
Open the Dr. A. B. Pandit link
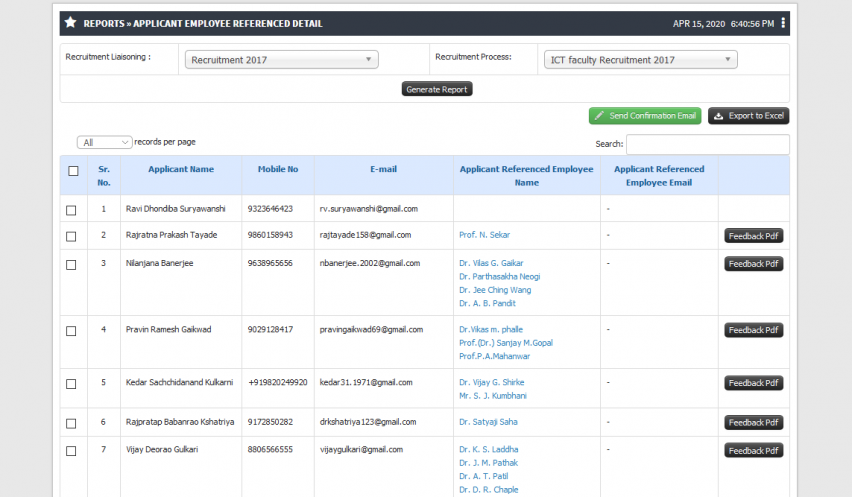coord(487,303)
